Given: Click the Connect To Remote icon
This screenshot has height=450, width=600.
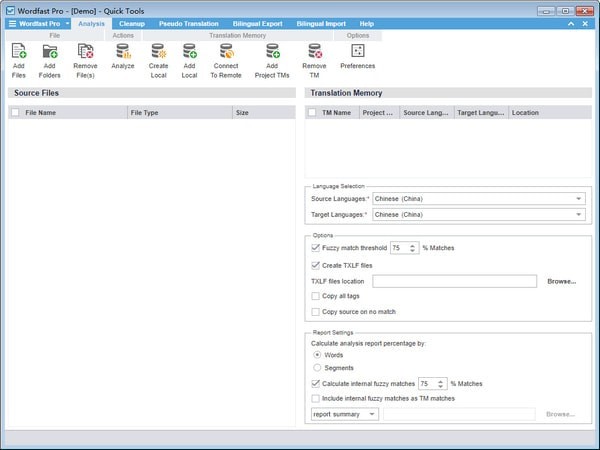Looking at the screenshot, I should (x=226, y=51).
